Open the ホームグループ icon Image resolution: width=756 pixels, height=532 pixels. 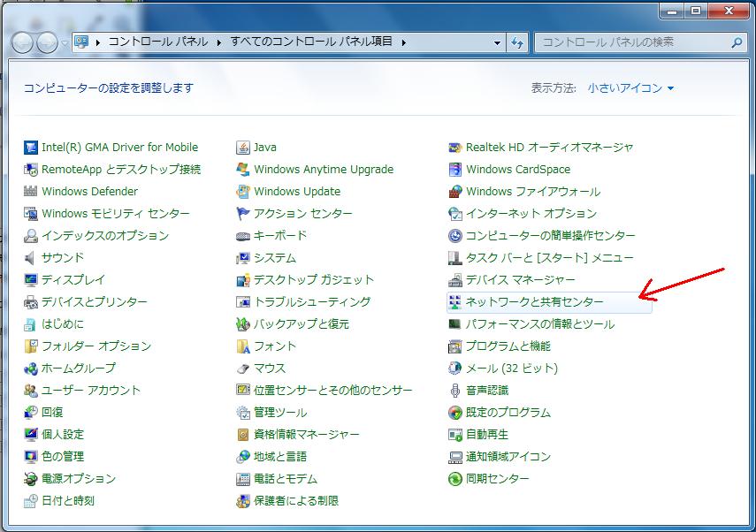click(31, 369)
